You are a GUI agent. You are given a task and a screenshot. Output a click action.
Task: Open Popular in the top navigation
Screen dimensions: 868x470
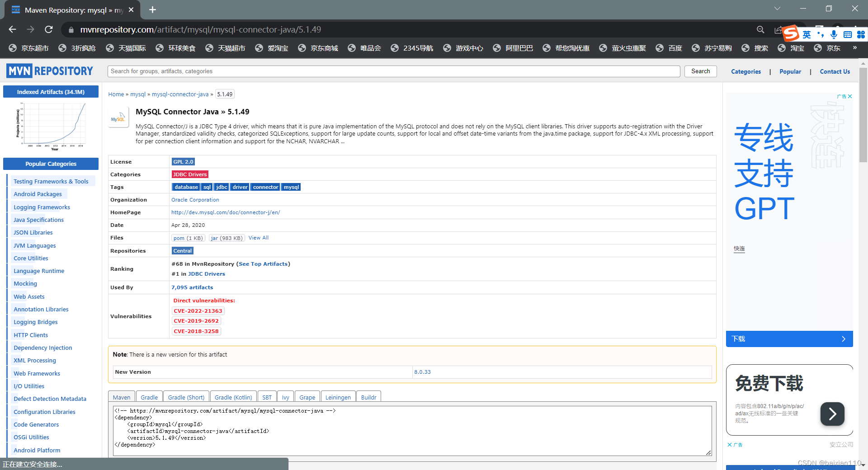pyautogui.click(x=790, y=71)
